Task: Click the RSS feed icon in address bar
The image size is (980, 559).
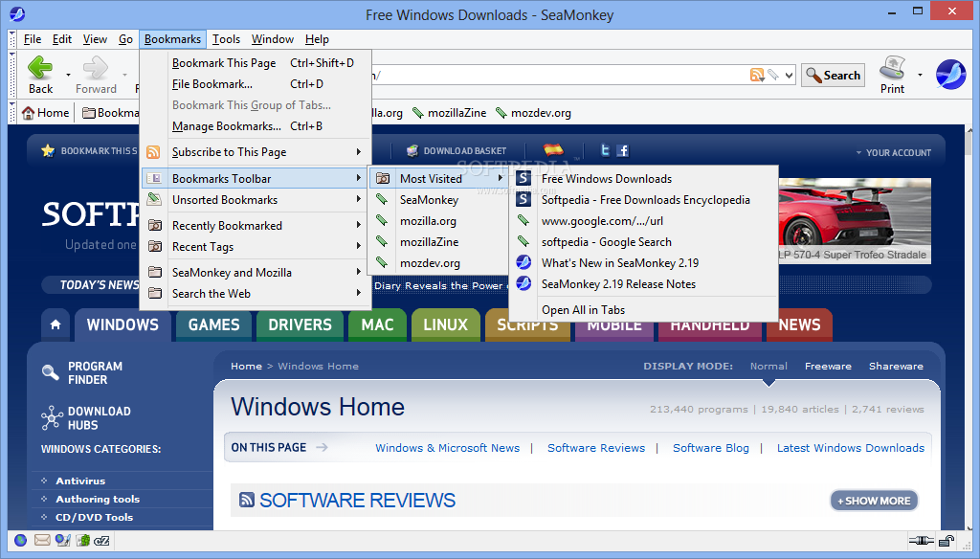Action: pyautogui.click(x=757, y=75)
